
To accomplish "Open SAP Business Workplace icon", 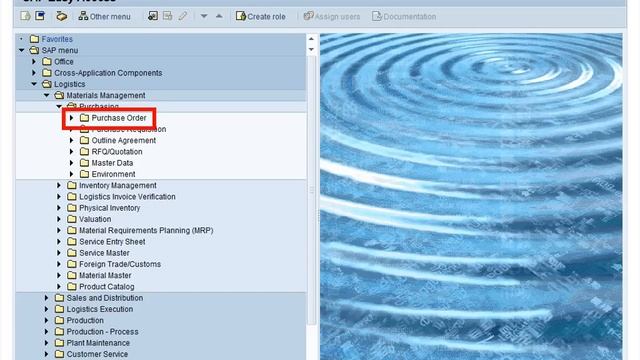I will 62,16.
